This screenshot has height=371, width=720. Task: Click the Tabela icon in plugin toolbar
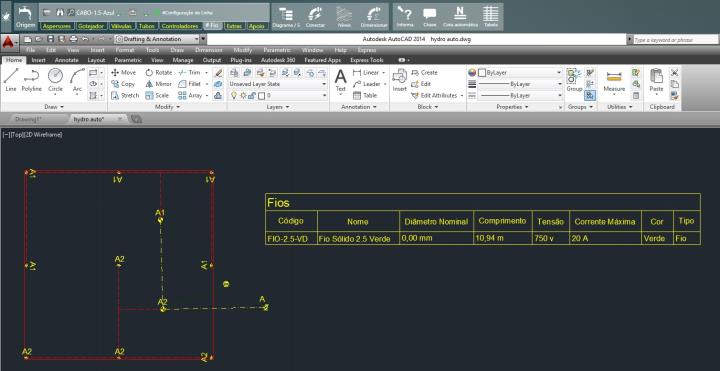point(490,17)
